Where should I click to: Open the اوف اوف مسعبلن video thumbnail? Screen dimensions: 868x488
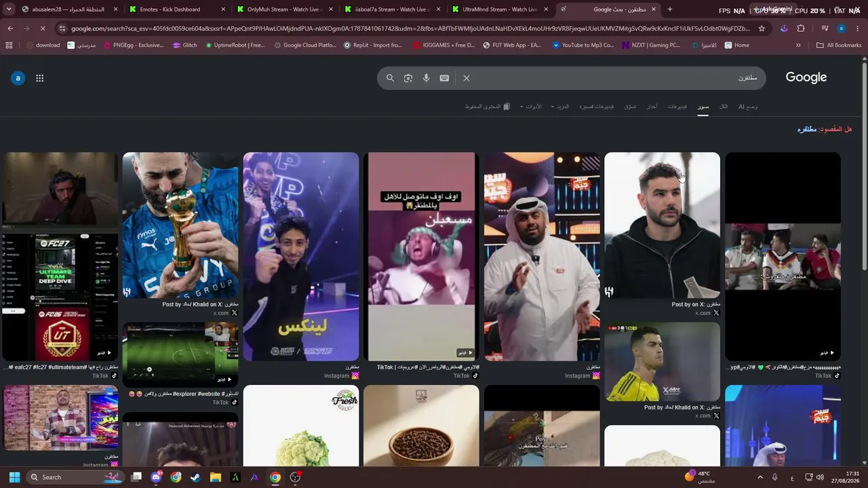coord(421,257)
